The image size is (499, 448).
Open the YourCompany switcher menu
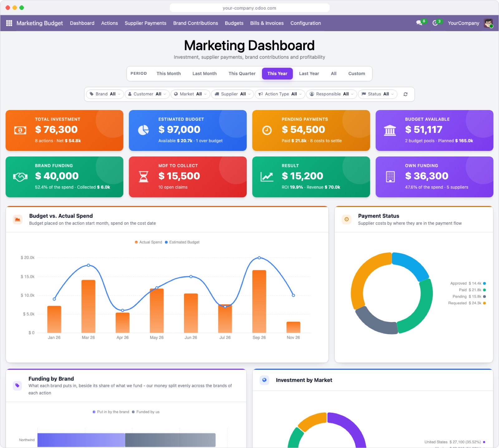[x=463, y=23]
